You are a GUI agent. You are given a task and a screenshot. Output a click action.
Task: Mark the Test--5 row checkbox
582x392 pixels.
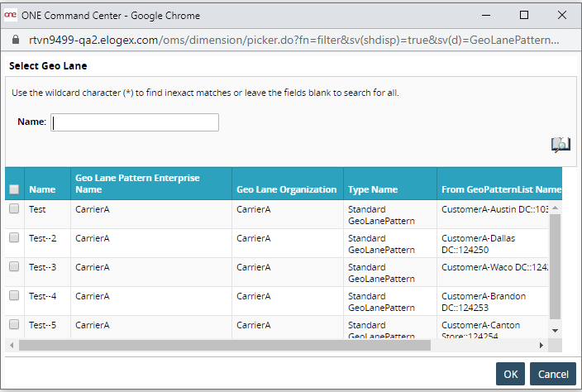[14, 324]
